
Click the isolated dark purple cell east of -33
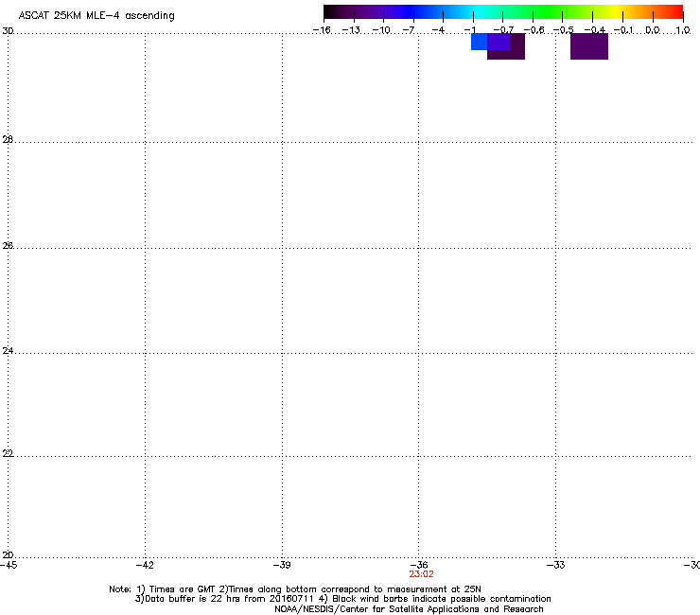(x=588, y=46)
